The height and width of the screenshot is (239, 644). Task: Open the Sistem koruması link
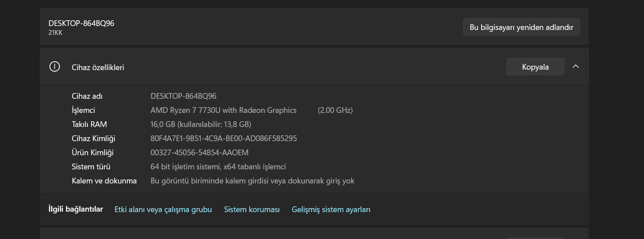[x=252, y=209]
